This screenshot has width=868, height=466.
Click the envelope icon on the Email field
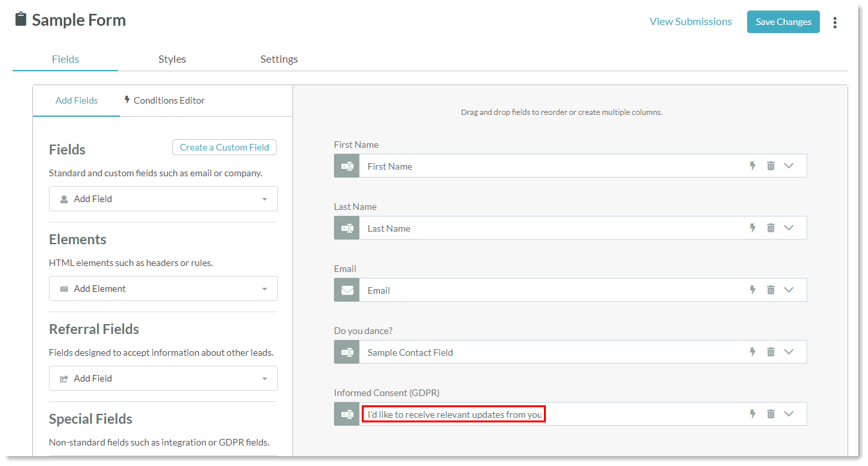tap(347, 290)
